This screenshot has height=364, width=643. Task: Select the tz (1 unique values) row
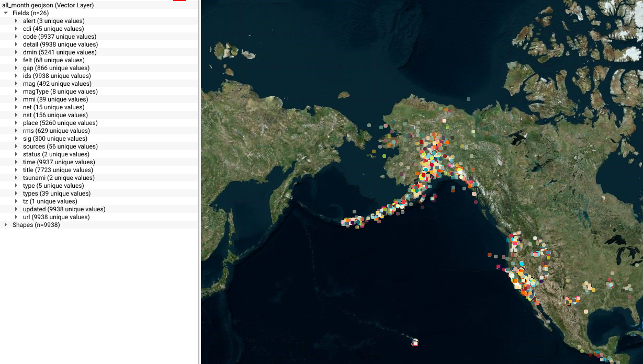point(50,201)
